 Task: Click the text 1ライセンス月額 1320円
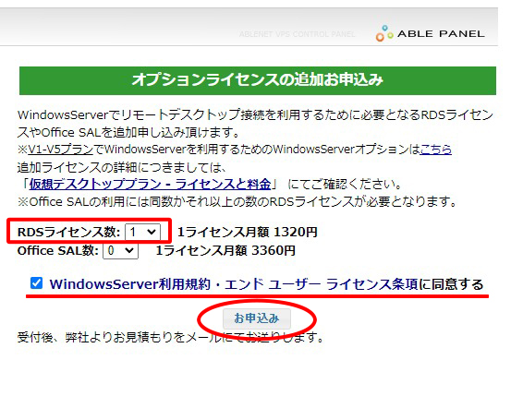point(247,232)
